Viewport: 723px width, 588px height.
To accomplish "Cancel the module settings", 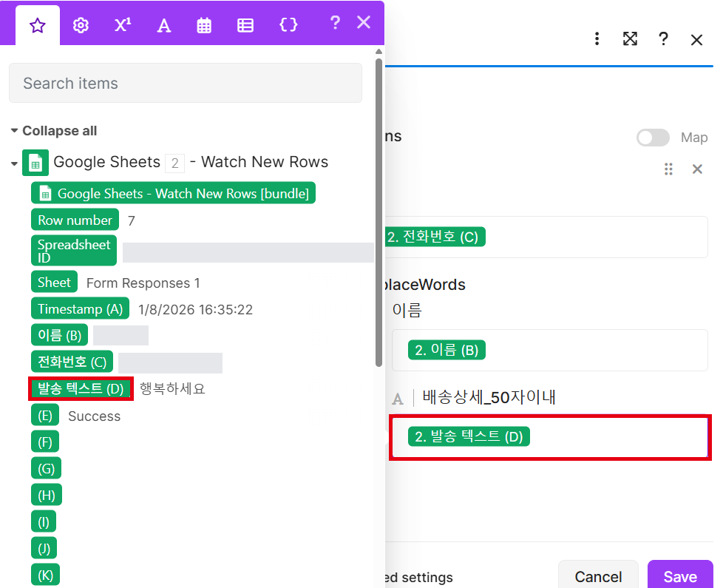I will click(x=598, y=575).
